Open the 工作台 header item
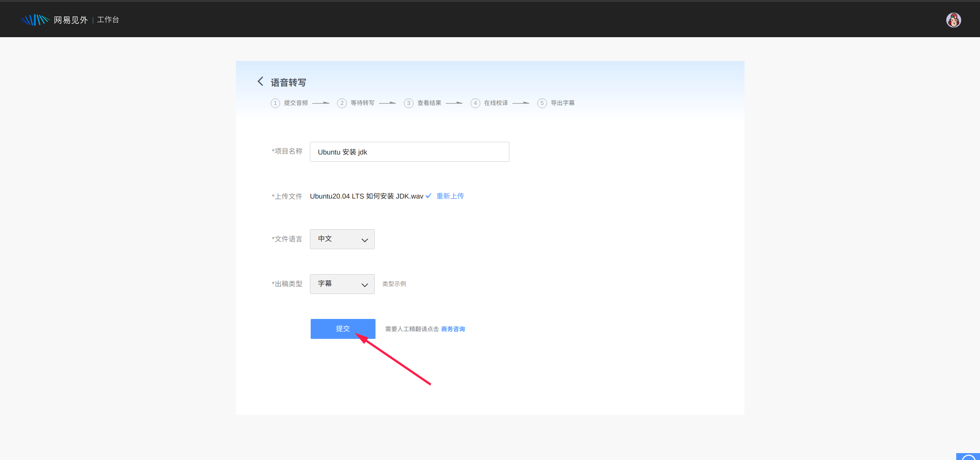Viewport: 980px width, 460px height. [x=108, y=20]
